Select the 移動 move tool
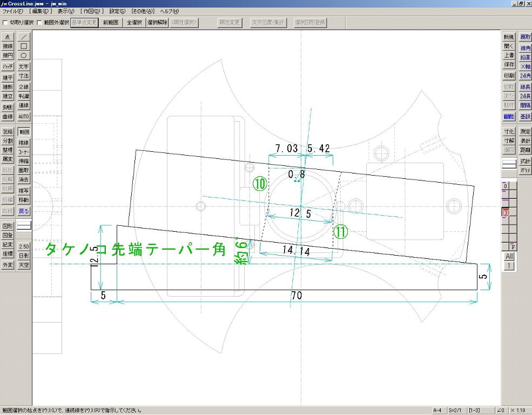 (x=24, y=200)
